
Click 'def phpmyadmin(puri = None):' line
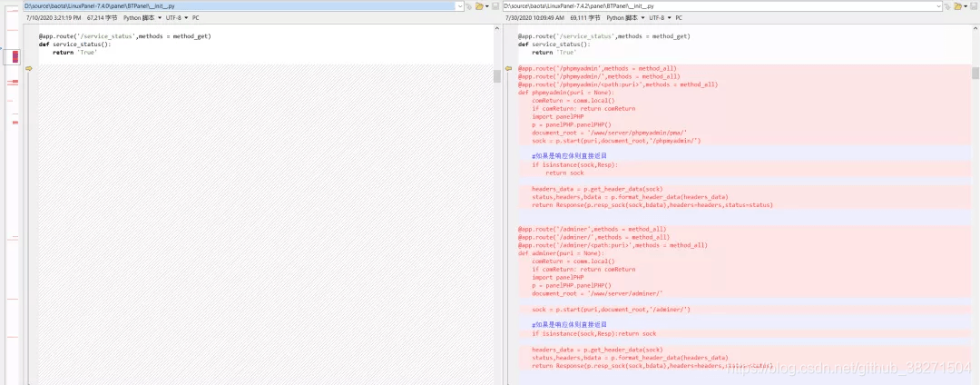coord(565,93)
